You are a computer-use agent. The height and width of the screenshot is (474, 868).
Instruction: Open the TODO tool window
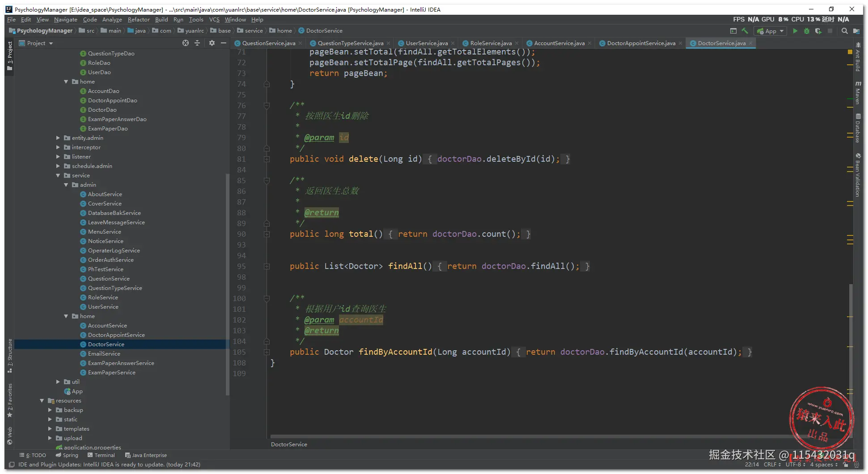(x=33, y=455)
